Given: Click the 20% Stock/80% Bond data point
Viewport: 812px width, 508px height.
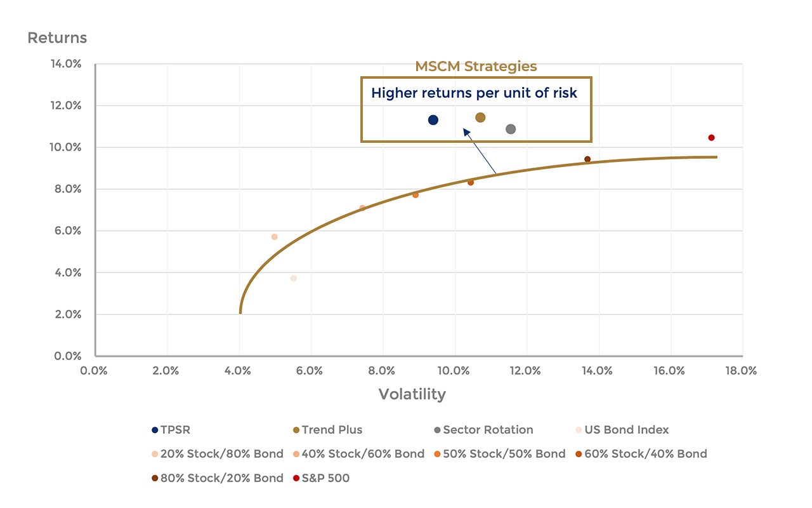Looking at the screenshot, I should tap(275, 237).
